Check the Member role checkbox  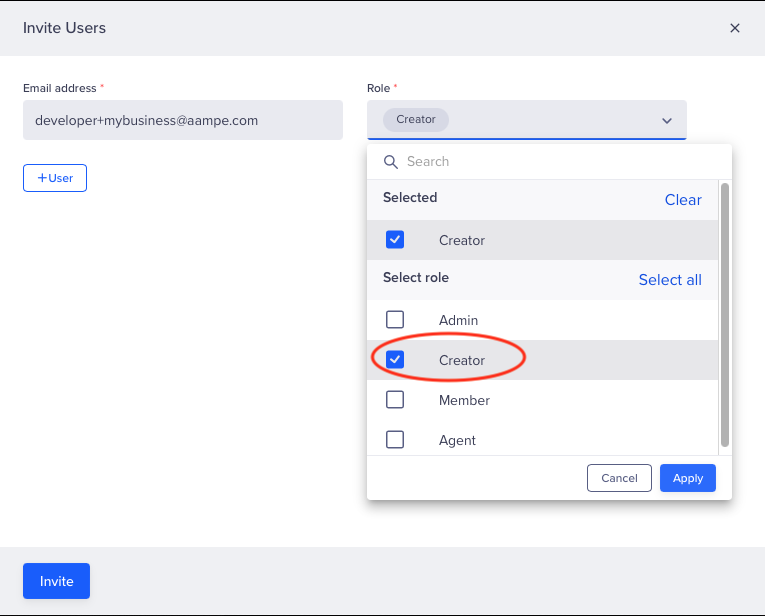pos(395,399)
